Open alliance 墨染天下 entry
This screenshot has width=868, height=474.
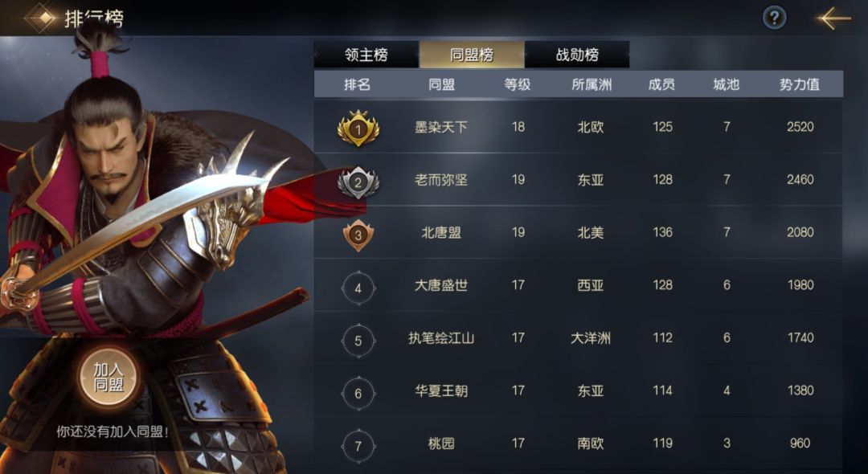(x=441, y=127)
